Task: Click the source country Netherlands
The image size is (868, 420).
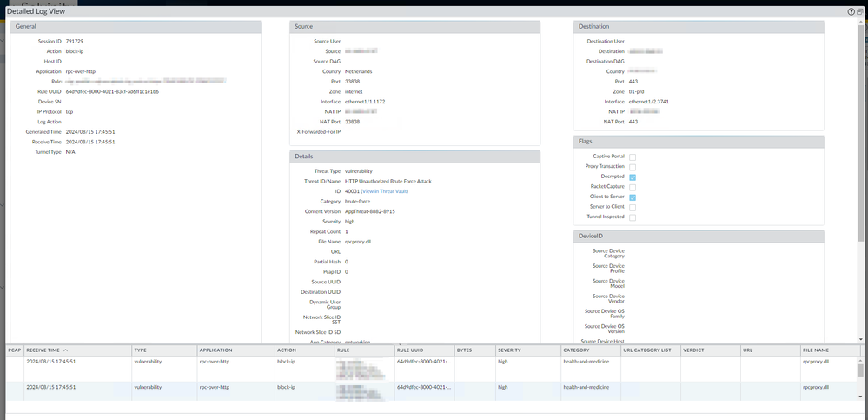Action: click(358, 72)
